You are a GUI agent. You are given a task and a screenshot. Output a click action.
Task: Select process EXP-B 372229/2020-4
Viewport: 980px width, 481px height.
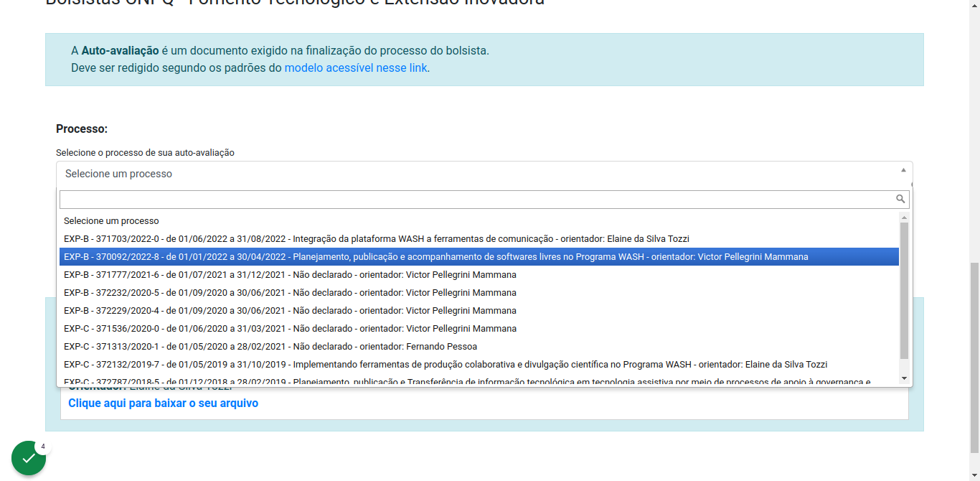coord(479,310)
